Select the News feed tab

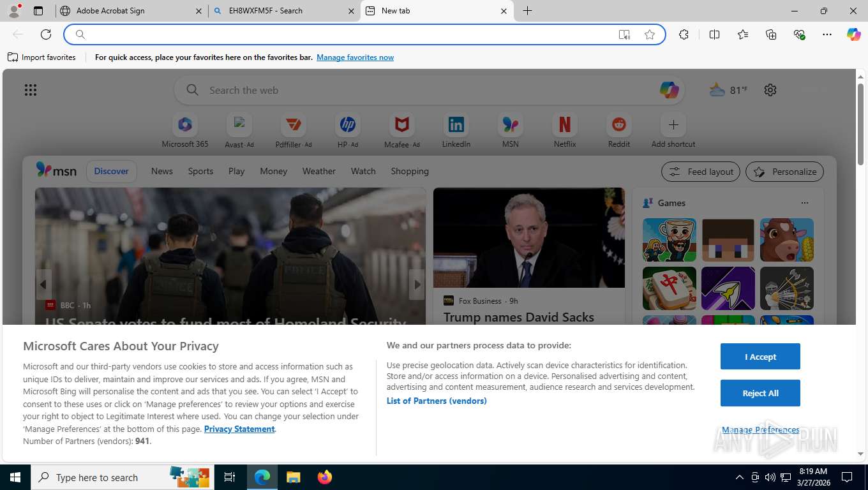(162, 171)
